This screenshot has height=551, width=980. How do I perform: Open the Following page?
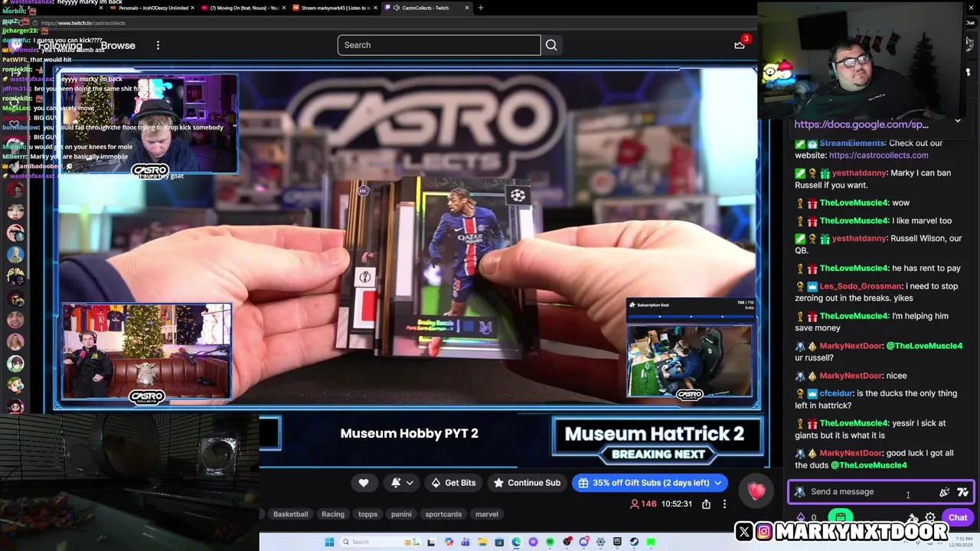[60, 45]
